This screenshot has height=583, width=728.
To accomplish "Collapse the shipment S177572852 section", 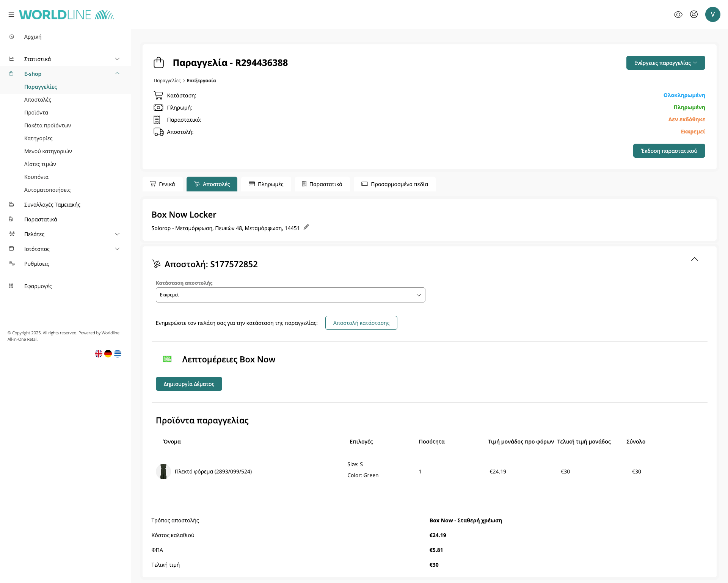I will click(694, 259).
